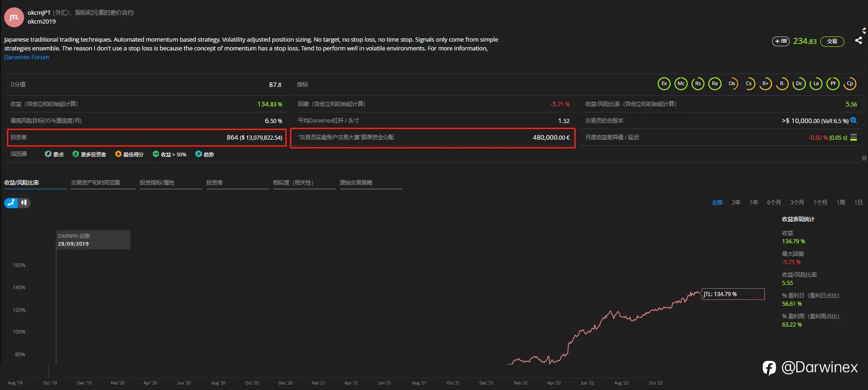The width and height of the screenshot is (868, 390).
Task: Click the divergence latency bars icon
Action: click(854, 137)
